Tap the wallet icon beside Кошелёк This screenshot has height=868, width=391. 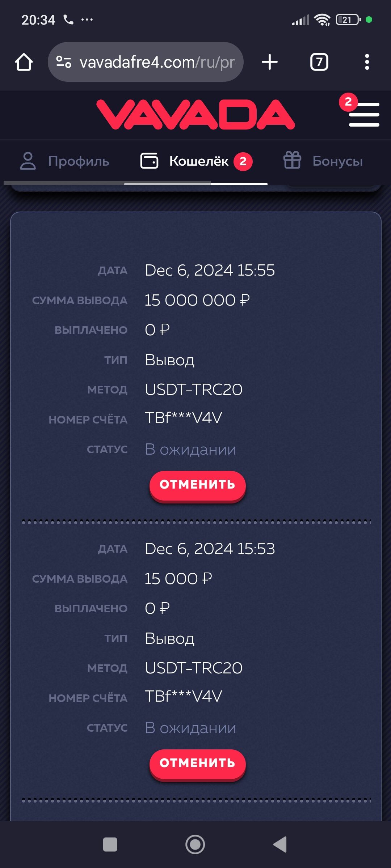coord(149,161)
